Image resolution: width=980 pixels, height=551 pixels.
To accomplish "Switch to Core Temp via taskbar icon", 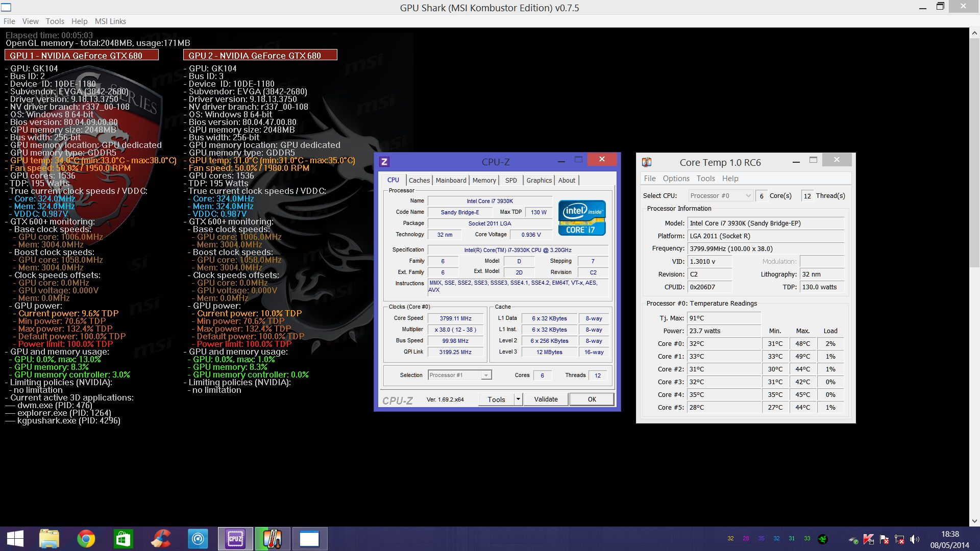I will [x=273, y=539].
